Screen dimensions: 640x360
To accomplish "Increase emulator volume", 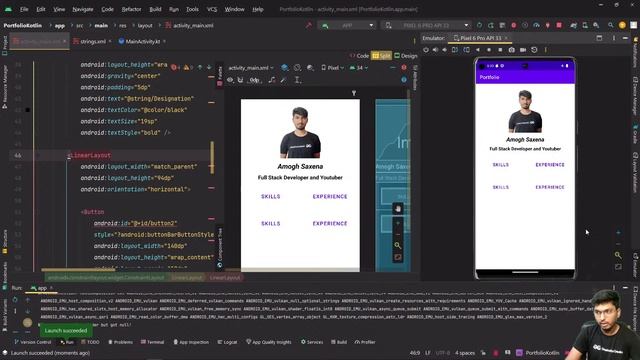I will click(435, 50).
